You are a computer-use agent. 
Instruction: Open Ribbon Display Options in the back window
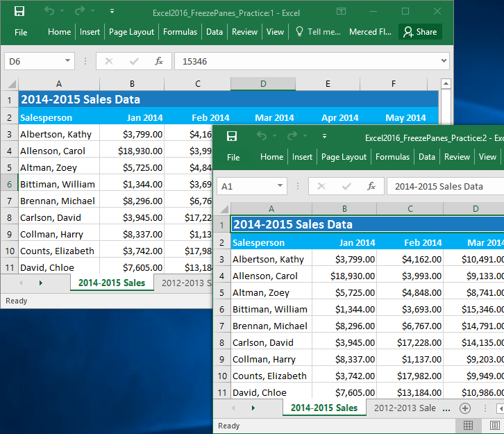coord(340,11)
